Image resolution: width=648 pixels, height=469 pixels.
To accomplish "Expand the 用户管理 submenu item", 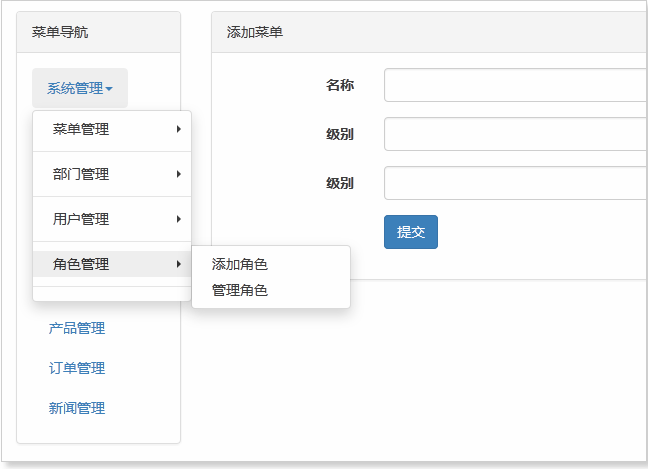I will 81,219.
